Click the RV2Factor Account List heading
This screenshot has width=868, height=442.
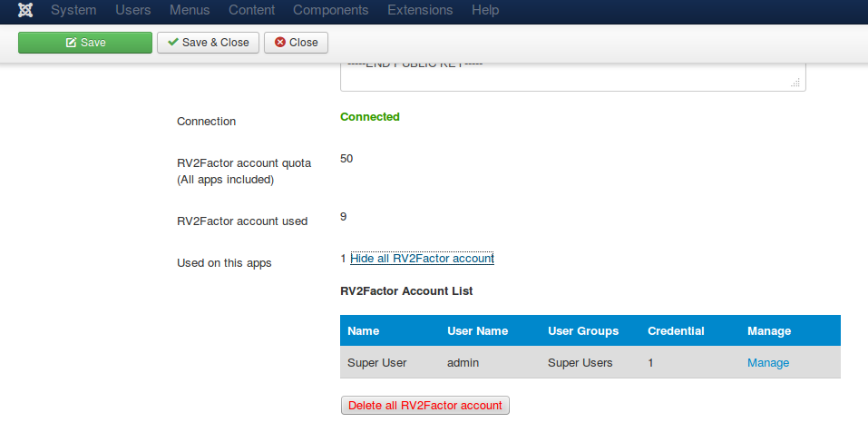[406, 291]
